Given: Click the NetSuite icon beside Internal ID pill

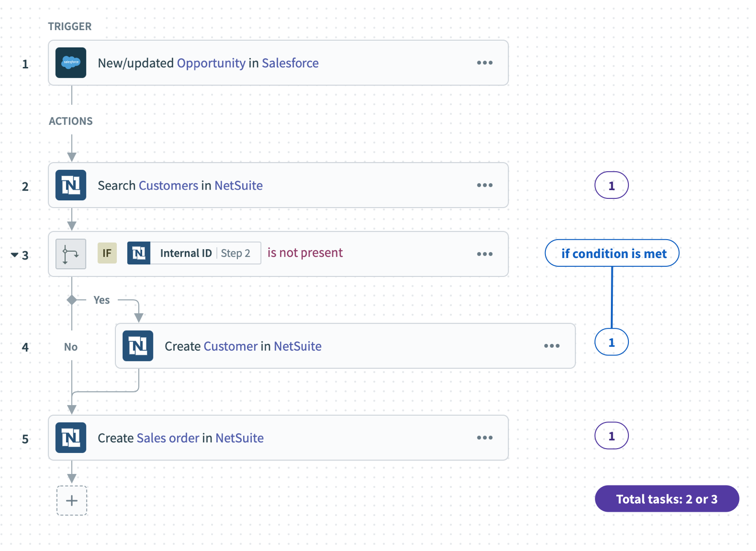Looking at the screenshot, I should tap(139, 253).
